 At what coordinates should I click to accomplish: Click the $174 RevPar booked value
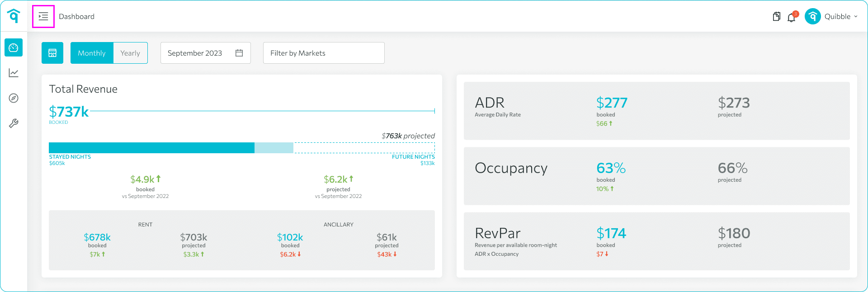click(x=611, y=233)
